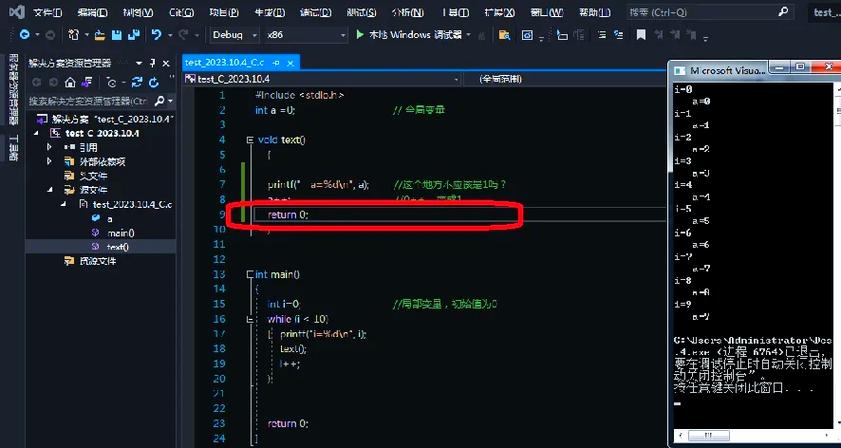
Task: Select variable a node in Solution Explorer
Action: click(109, 218)
